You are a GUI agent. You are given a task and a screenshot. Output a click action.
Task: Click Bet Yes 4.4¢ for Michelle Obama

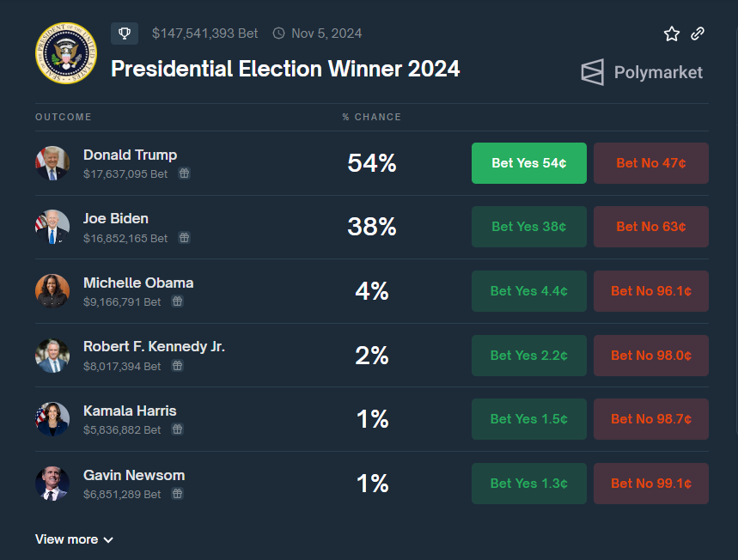[x=528, y=291]
